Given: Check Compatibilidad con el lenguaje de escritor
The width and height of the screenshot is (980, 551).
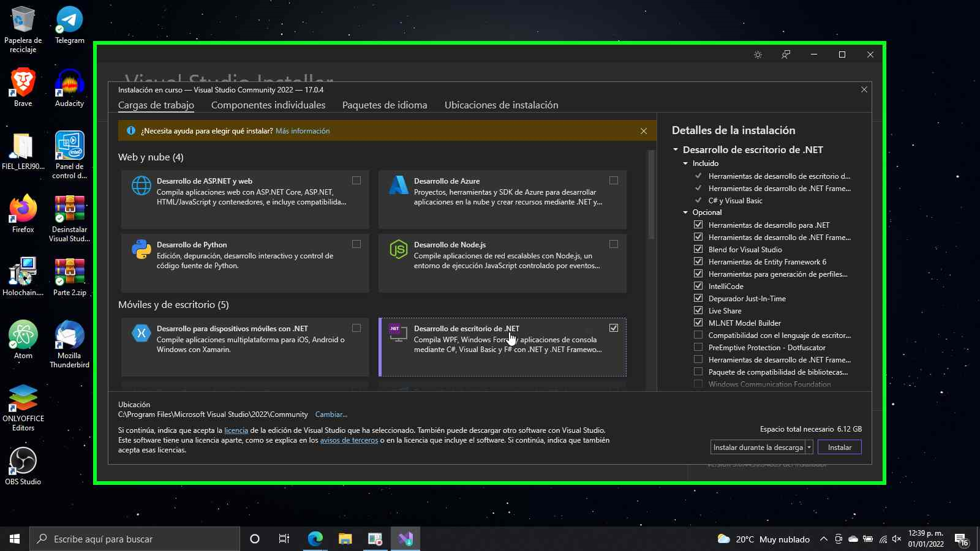Looking at the screenshot, I should tap(698, 335).
